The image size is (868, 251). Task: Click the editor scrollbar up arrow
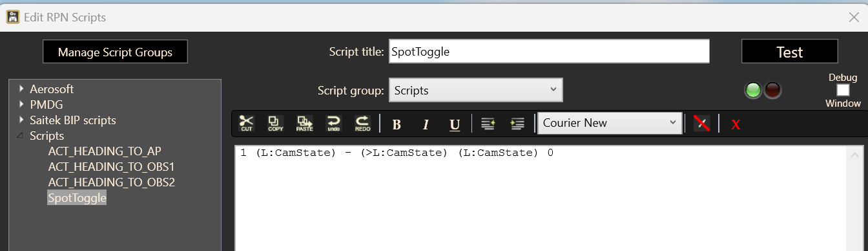click(854, 155)
